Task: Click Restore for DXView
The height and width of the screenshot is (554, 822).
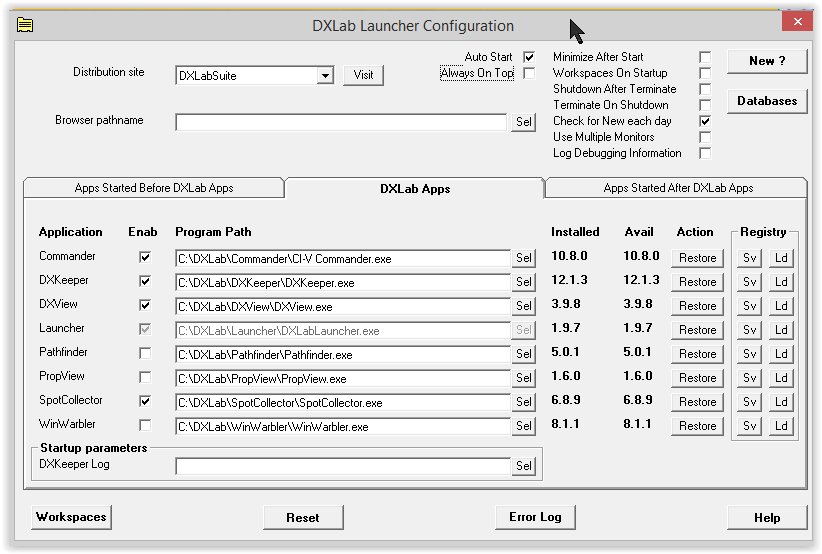Action: [697, 306]
